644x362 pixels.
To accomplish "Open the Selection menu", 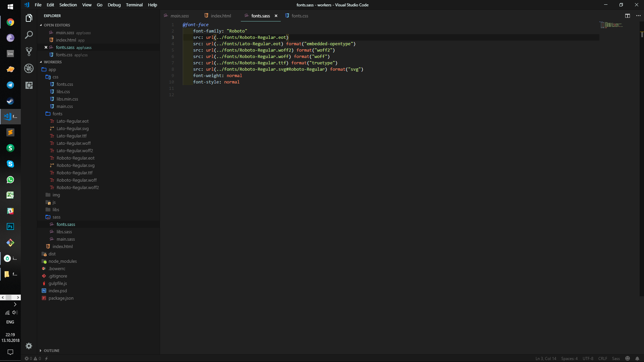I will pyautogui.click(x=68, y=5).
